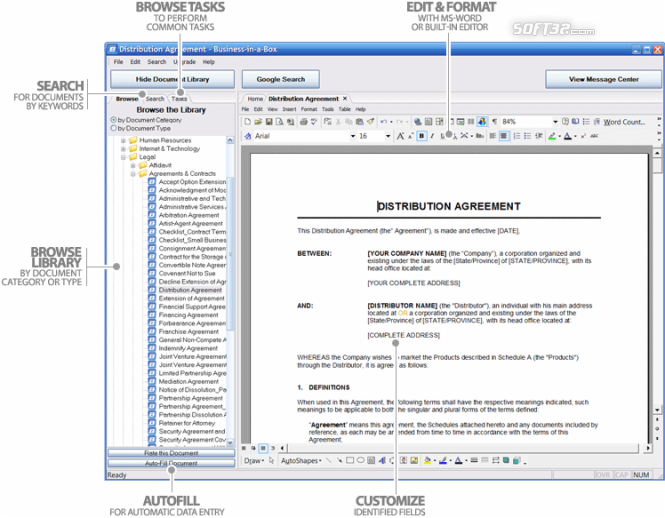Click the 3-D Style cube icon
Image resolution: width=665 pixels, height=518 pixels.
pyautogui.click(x=516, y=460)
